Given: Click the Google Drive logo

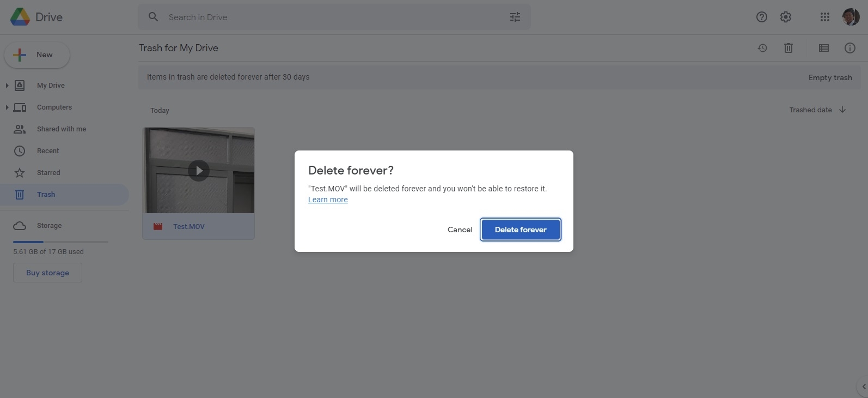Looking at the screenshot, I should tap(20, 17).
